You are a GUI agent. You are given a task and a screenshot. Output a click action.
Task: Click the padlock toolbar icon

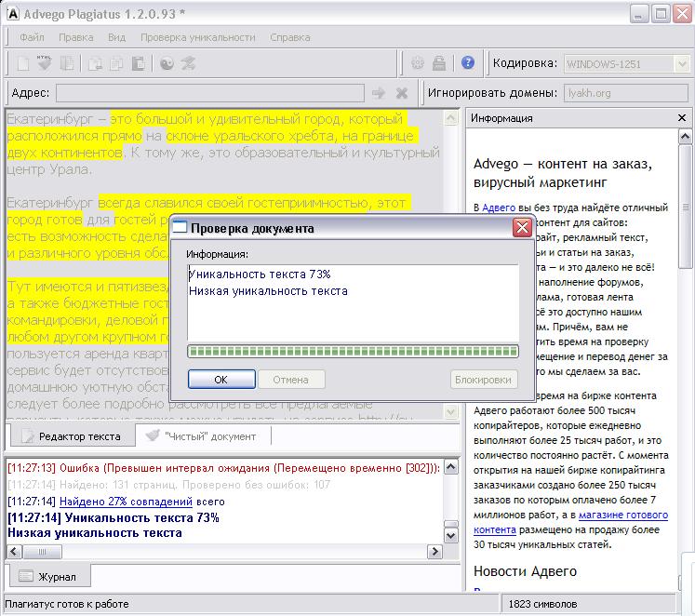pos(439,63)
